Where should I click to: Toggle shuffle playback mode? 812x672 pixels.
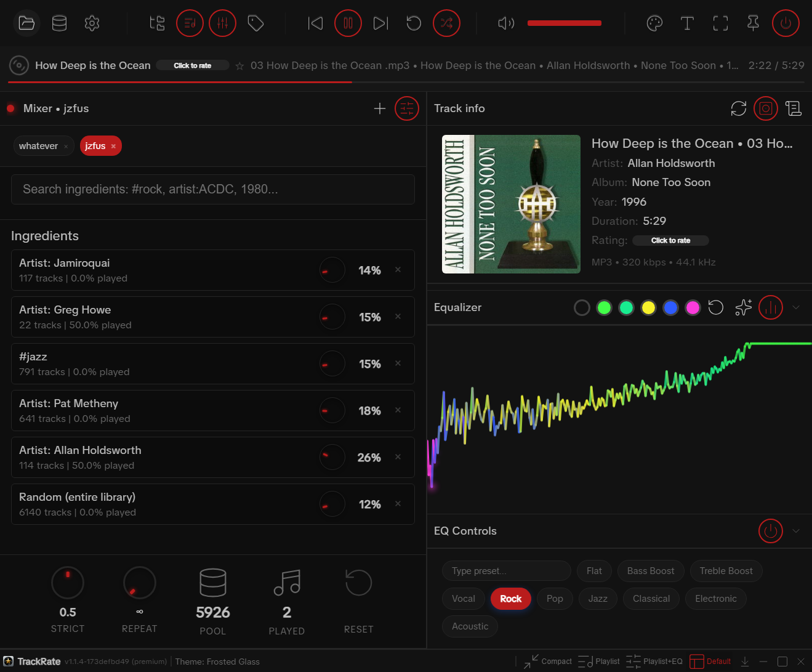447,23
